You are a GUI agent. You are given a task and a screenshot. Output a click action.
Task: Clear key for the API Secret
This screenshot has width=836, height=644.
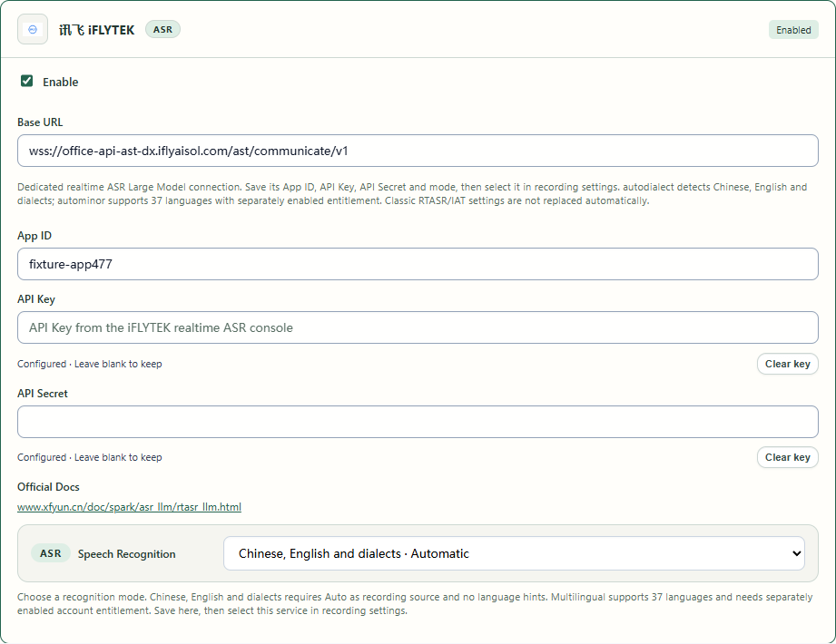[787, 457]
